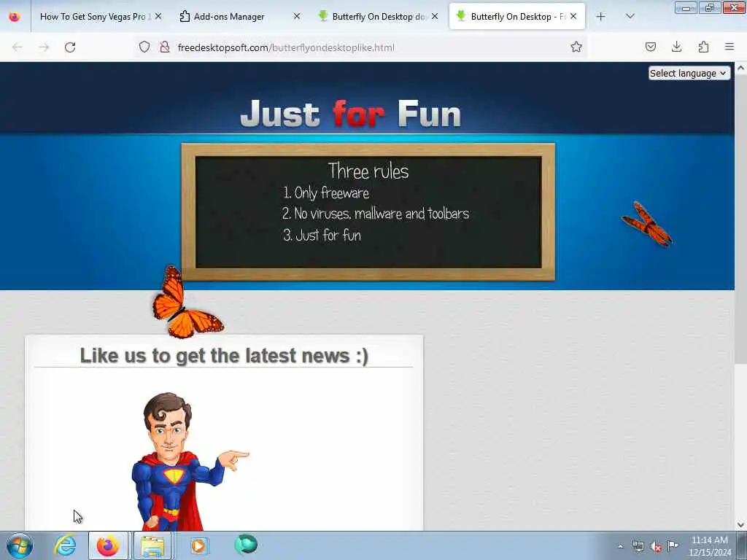Click the Firefox View icon in tab bar
This screenshot has height=560, width=747.
click(15, 17)
